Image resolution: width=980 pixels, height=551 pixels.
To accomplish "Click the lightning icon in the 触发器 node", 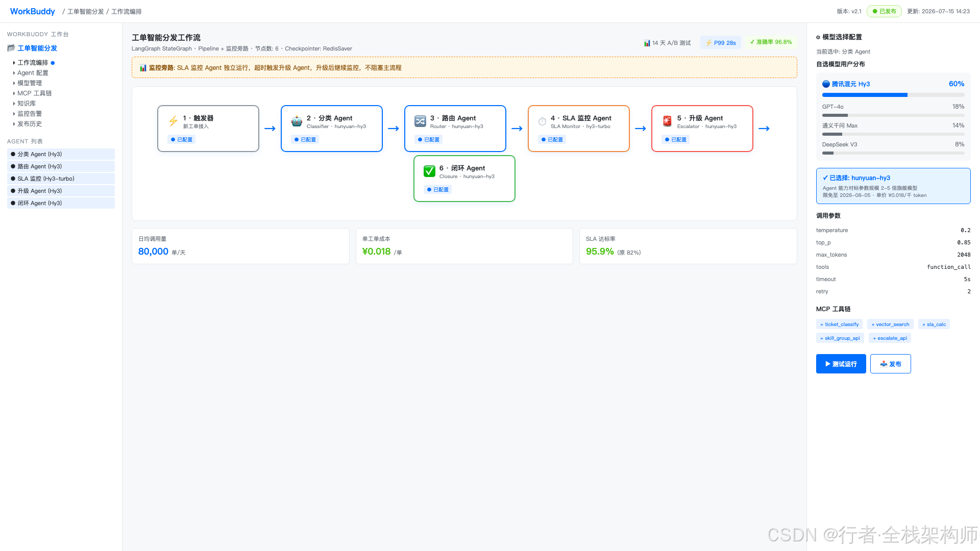I will [173, 121].
